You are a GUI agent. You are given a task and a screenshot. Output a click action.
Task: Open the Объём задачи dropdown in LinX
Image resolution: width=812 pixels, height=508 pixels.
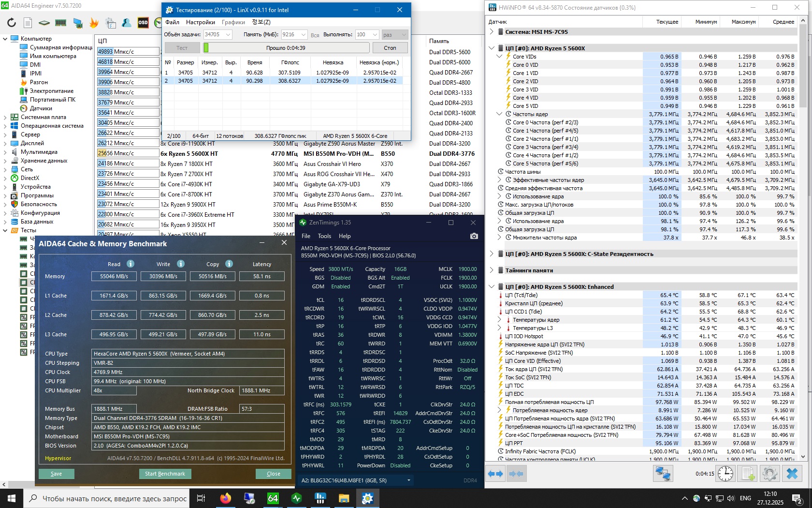click(228, 35)
